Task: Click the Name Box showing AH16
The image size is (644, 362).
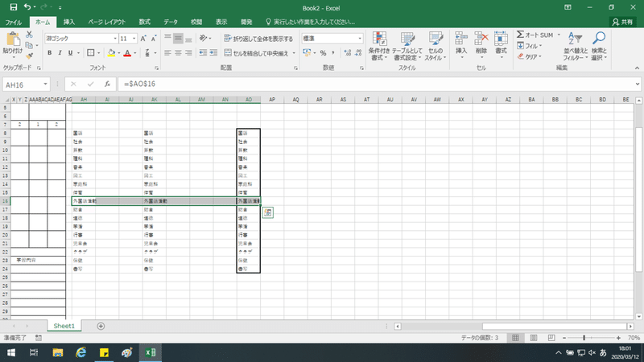Action: 26,84
